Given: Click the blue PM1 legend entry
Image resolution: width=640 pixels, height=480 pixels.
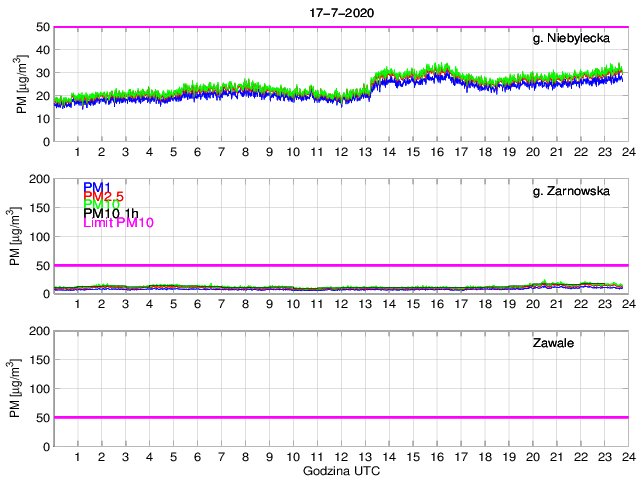Looking at the screenshot, I should pos(97,187).
